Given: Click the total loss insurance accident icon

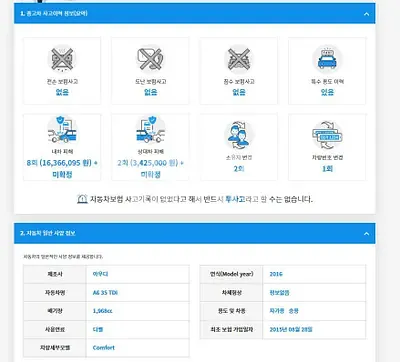Looking at the screenshot, I should tap(62, 59).
